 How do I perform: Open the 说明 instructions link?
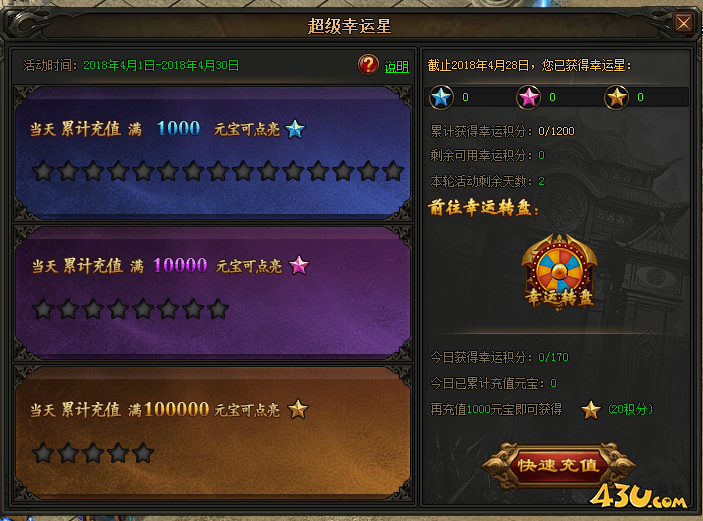(x=396, y=67)
